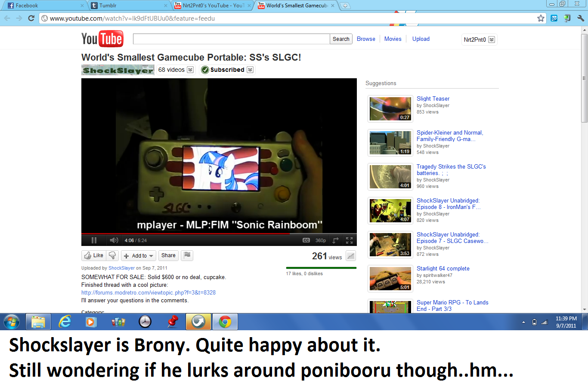Viewport: 588px width, 387px height.
Task: Open a new browser tab
Action: coord(345,6)
